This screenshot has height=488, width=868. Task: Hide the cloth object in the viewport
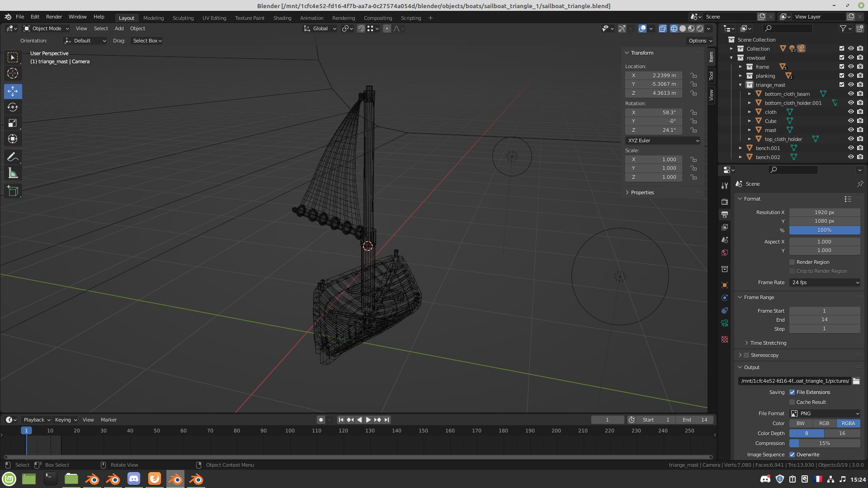pos(851,112)
